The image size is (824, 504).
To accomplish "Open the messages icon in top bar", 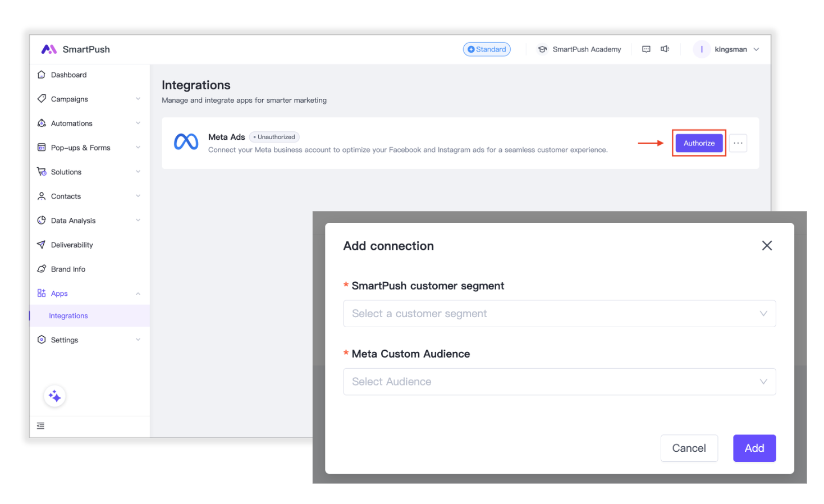I will tap(646, 49).
